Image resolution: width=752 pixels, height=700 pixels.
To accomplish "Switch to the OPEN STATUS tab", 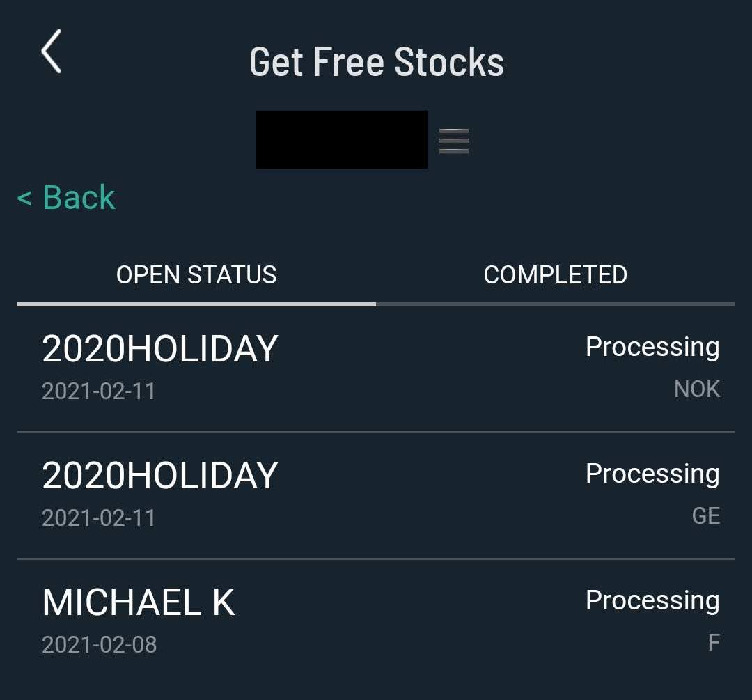I will [196, 275].
